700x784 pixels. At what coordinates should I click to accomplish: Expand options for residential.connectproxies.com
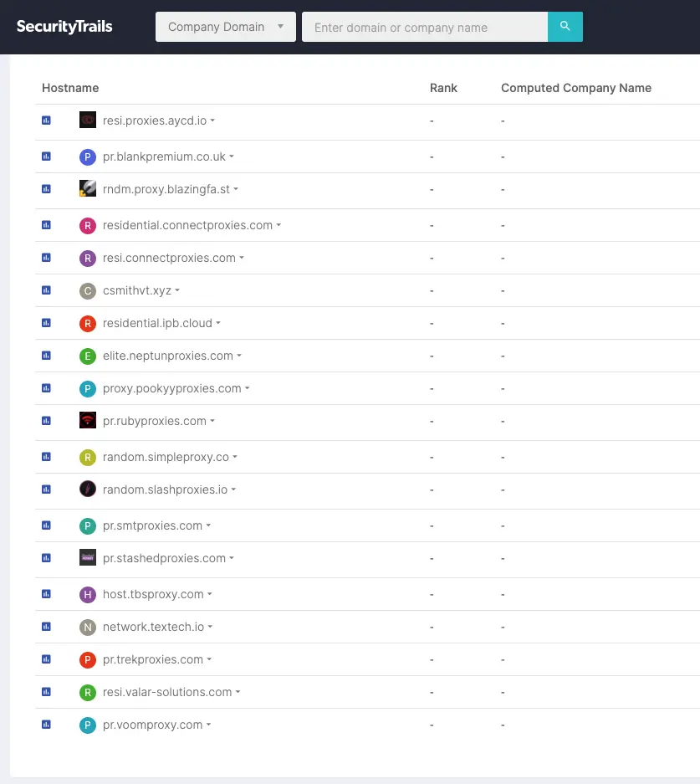pyautogui.click(x=277, y=225)
